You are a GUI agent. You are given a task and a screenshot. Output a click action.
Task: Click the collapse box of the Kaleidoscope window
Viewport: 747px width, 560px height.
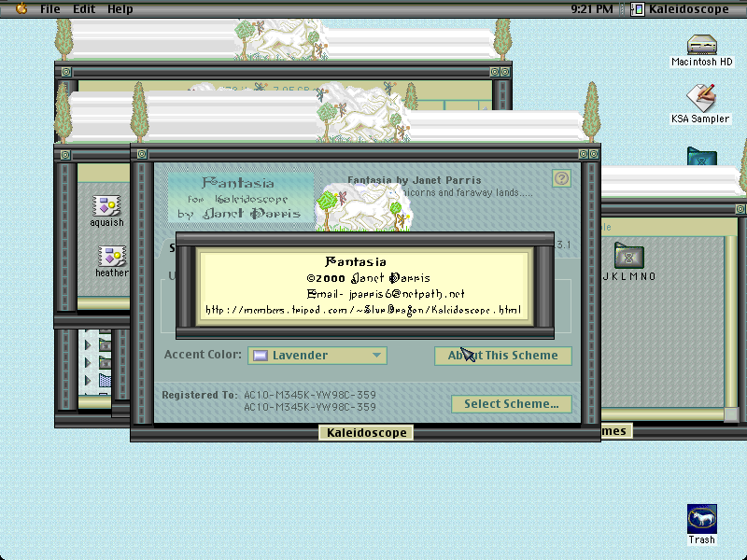click(x=594, y=154)
